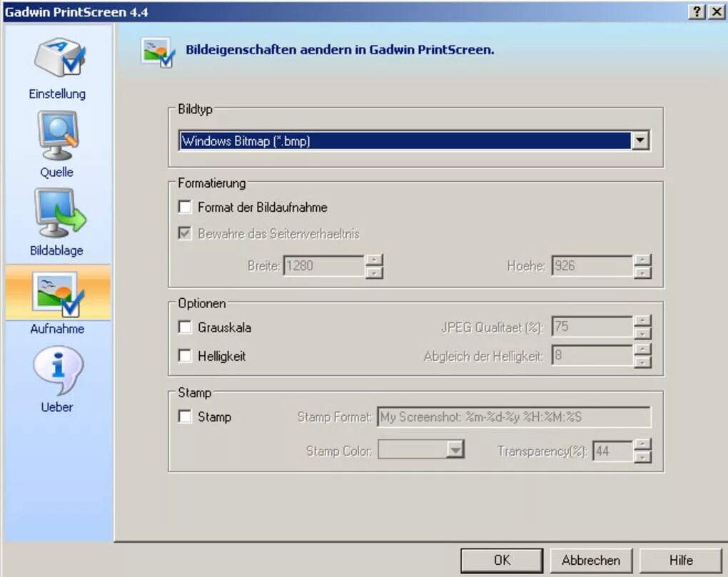Close the Gadwin PrintScreen dialog
Image resolution: width=728 pixels, height=577 pixels.
717,11
